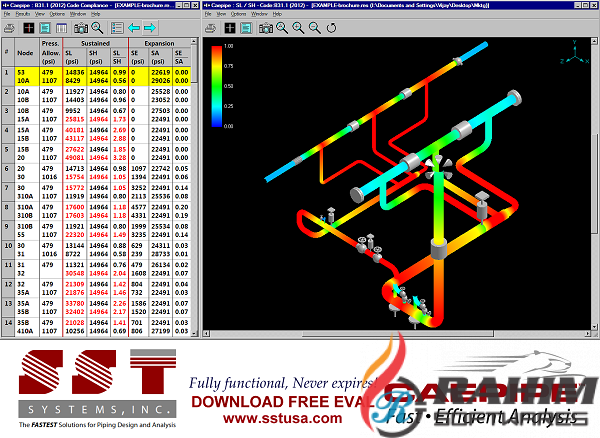
Task: Select highlighted row 1 SL value 14836
Action: (73, 72)
